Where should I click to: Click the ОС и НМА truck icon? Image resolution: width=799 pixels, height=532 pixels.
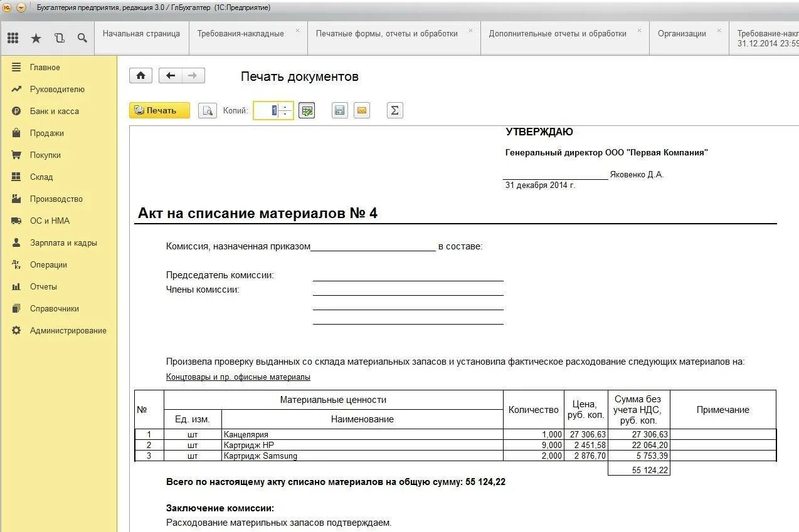16,221
